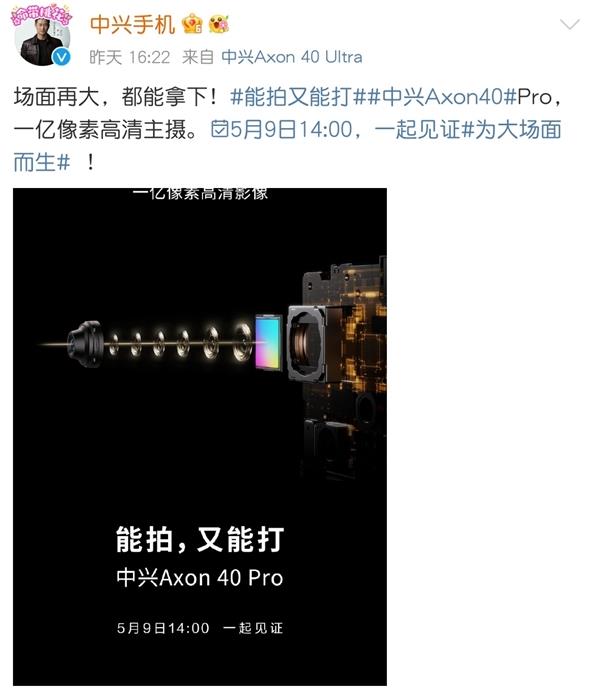This screenshot has width=591, height=690.
Task: Click the 一亿像素高清主摄 post text
Action: pyautogui.click(x=100, y=129)
